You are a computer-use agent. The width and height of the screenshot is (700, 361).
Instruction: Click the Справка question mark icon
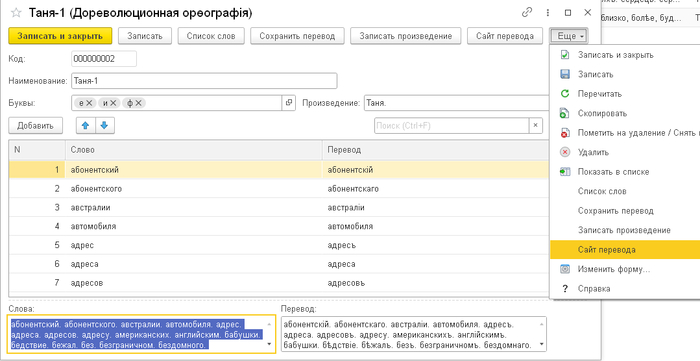pos(565,289)
